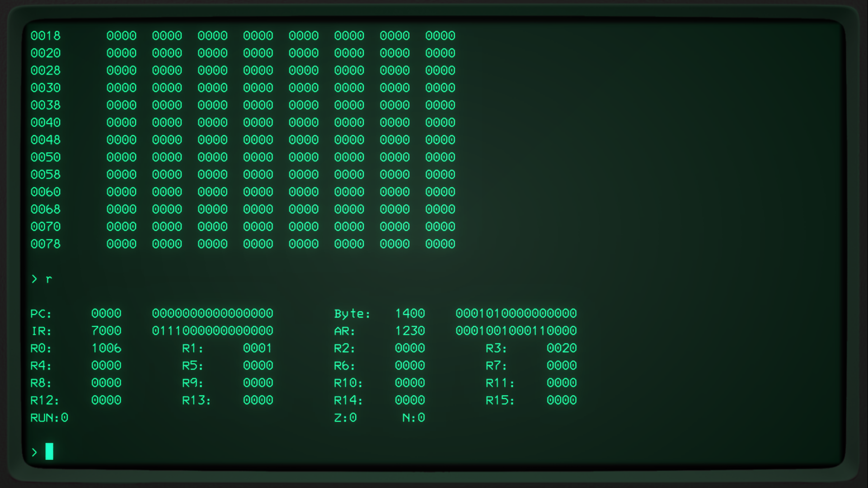Click the AR: label
Viewport: 868px width, 488px height.
click(x=345, y=331)
